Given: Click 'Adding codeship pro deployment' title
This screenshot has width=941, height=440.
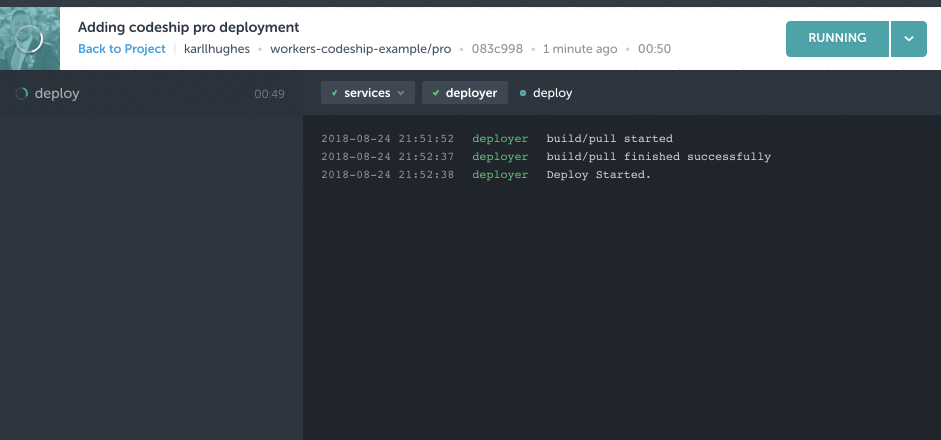Looking at the screenshot, I should [x=188, y=27].
